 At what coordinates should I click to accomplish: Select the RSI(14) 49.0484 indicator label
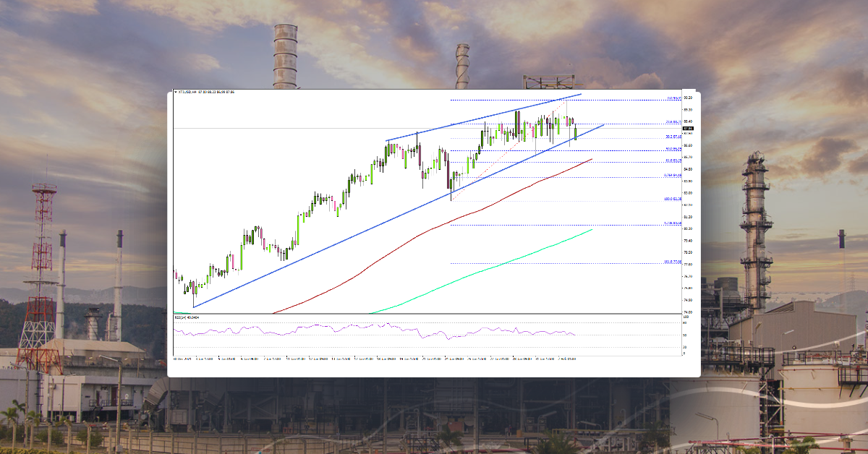(x=187, y=319)
